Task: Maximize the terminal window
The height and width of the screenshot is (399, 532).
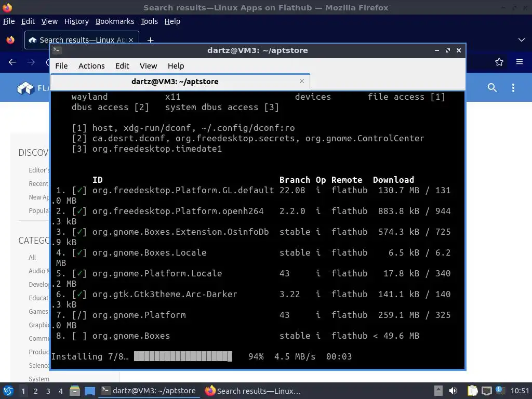Action: (x=448, y=50)
